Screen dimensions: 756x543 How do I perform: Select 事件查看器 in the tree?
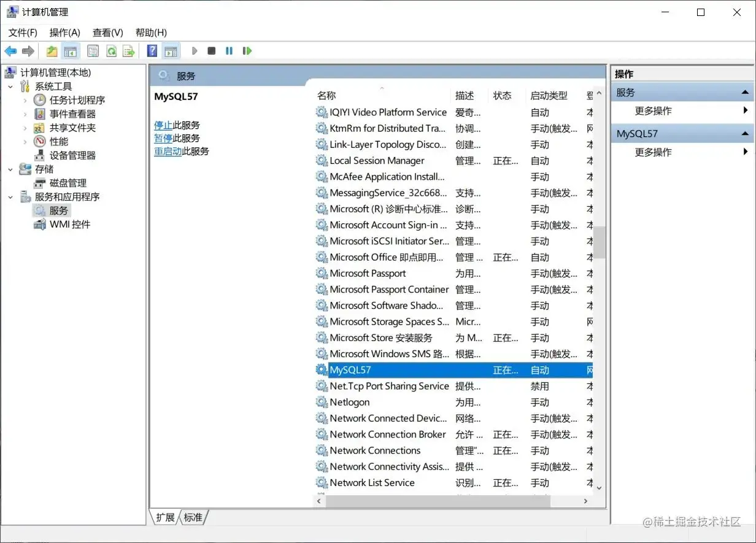pos(72,114)
